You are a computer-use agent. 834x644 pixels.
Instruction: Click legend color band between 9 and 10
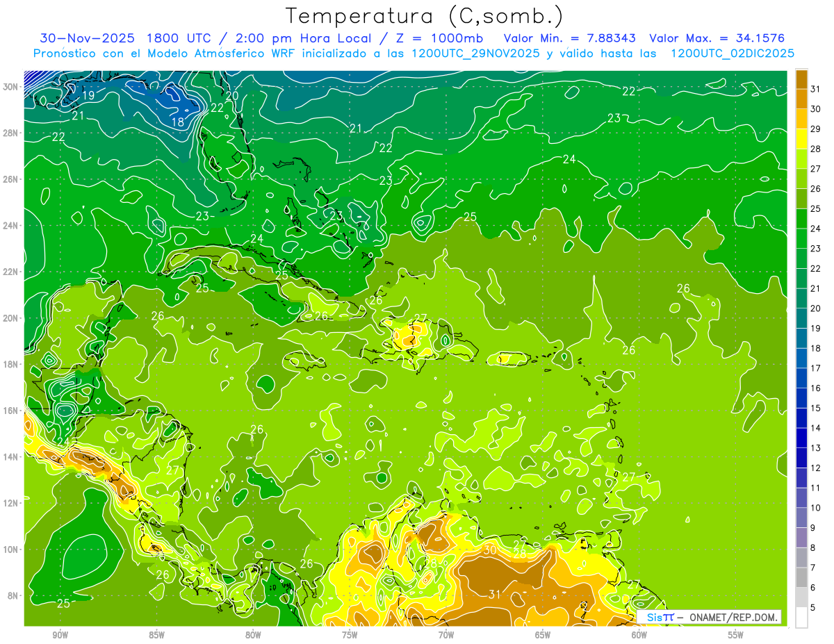coord(801,518)
